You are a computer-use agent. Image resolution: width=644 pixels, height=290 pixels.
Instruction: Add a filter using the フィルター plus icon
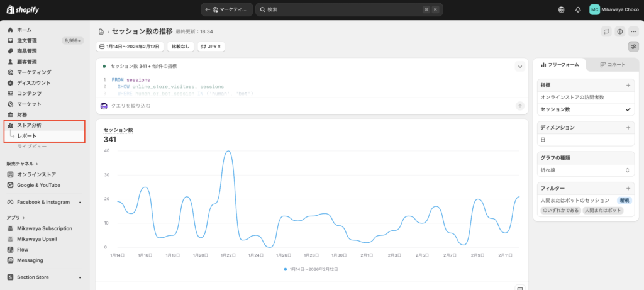628,188
